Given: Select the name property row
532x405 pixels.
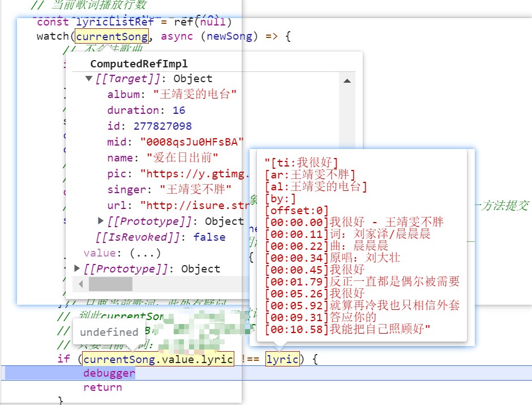Looking at the screenshot, I should (162, 157).
